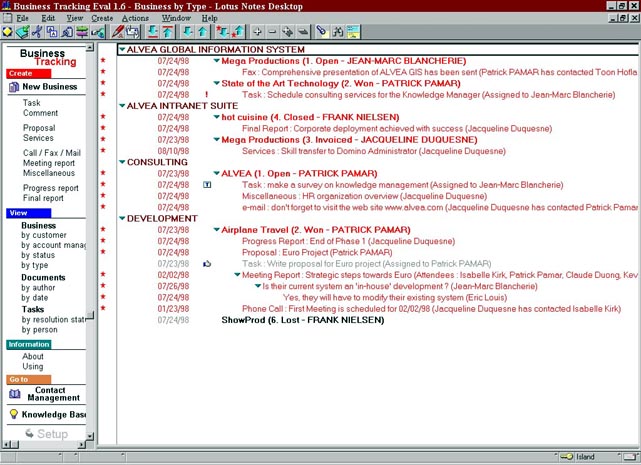Image resolution: width=641 pixels, height=465 pixels.
Task: Collapse the CONSULTING category twistie
Action: 122,162
